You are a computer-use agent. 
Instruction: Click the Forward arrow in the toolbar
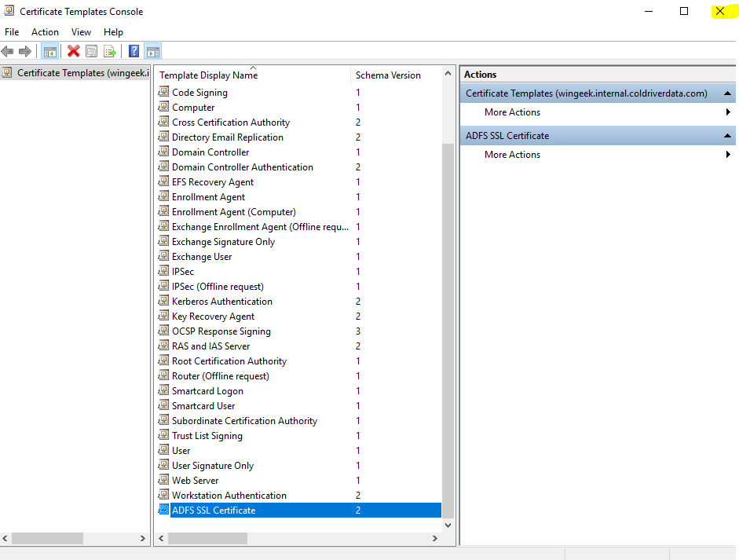point(25,52)
